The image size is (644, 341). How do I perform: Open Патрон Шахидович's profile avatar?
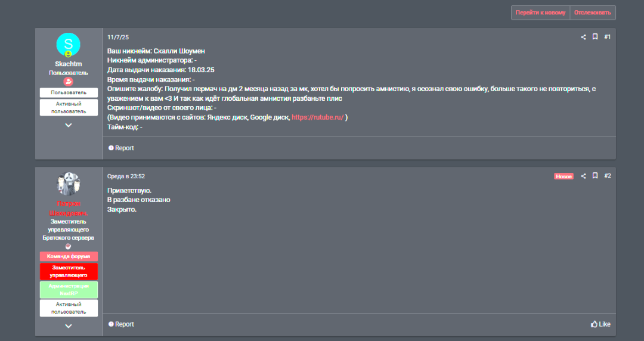68,184
